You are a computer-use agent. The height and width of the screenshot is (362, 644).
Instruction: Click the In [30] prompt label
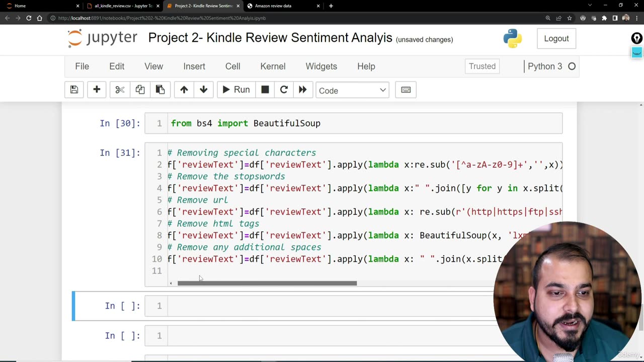[120, 123]
